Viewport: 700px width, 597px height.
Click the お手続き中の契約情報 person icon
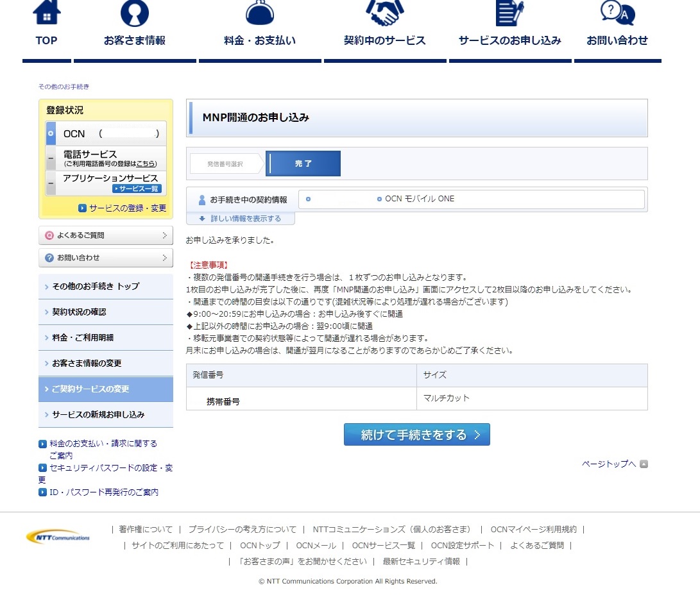tap(201, 200)
